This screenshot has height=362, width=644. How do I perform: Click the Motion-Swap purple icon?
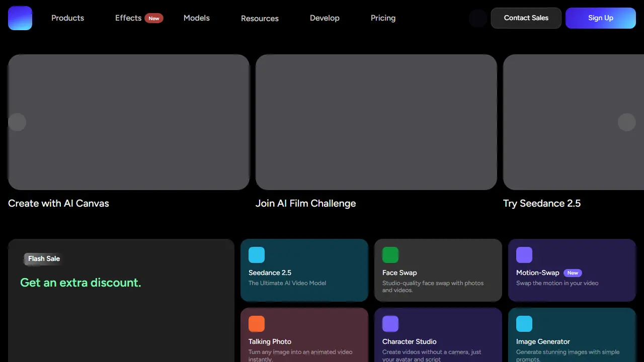point(524,255)
